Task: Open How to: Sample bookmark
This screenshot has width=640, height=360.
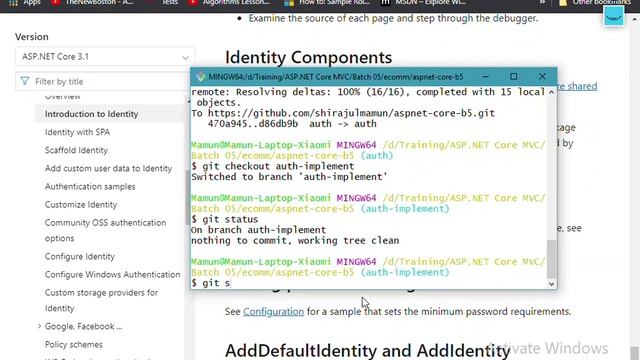Action: (x=327, y=2)
